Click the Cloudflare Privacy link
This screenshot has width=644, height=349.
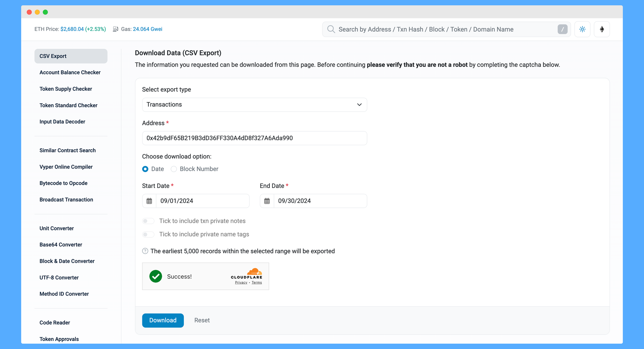click(240, 282)
